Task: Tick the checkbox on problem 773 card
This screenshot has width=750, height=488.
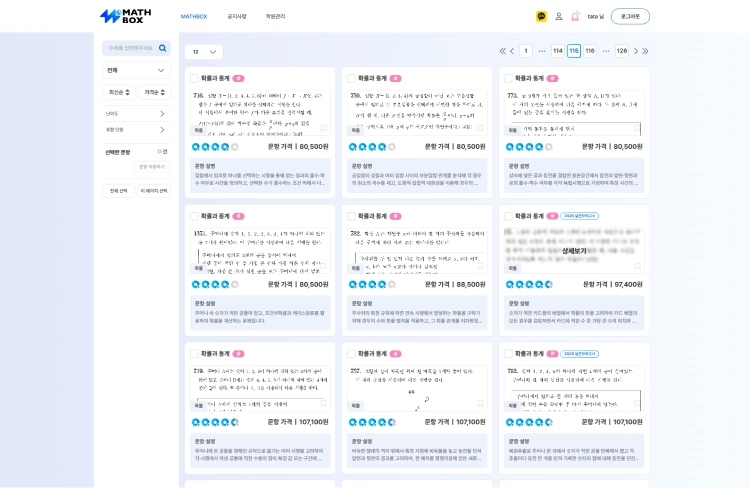Action: point(508,78)
